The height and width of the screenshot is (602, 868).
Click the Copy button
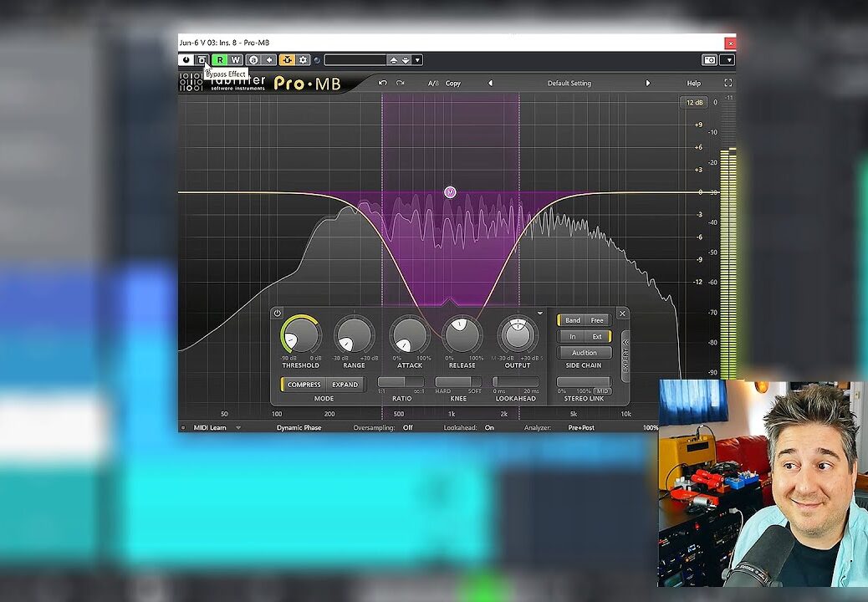pos(453,84)
